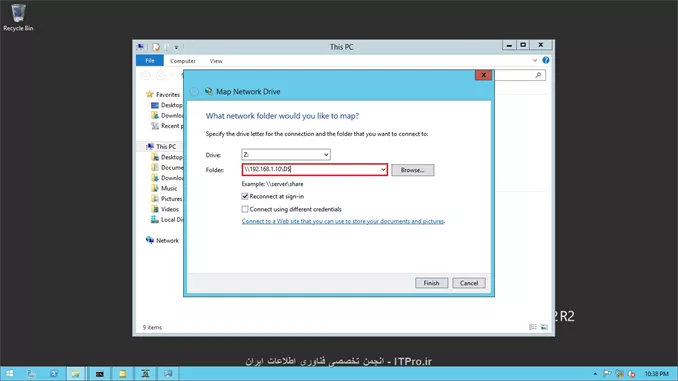Open Command Prompt from the taskbar
Viewport: 678px width, 381px height.
tap(100, 374)
